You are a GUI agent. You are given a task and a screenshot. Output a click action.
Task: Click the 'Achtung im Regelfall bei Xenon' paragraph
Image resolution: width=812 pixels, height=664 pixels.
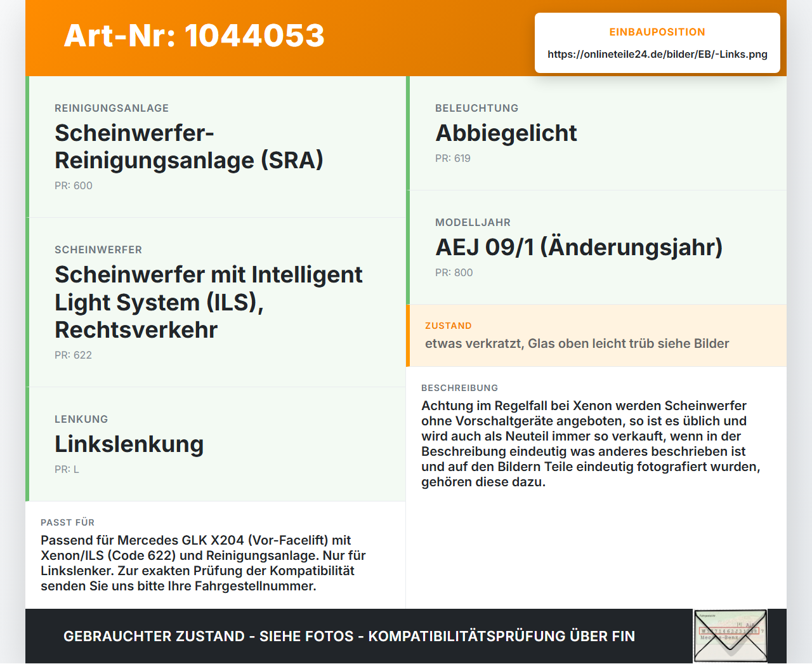pyautogui.click(x=591, y=444)
